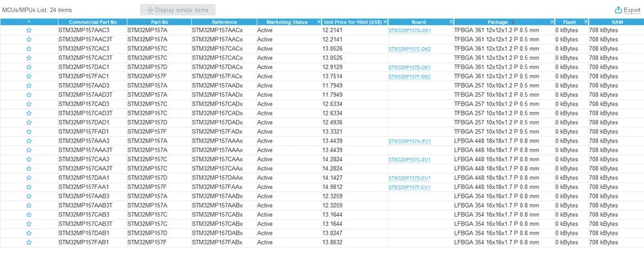
Task: Star the STM32MP157CAC3 row as favorite
Action: (29, 49)
